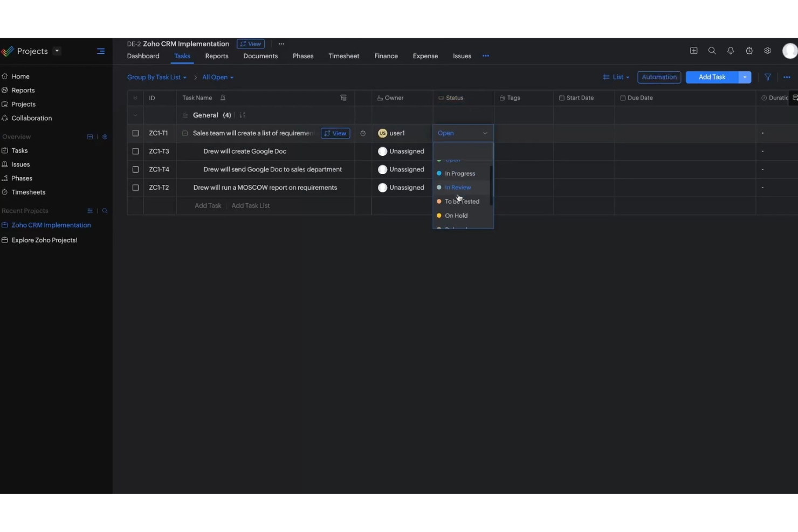Click the blue Add Task button
Viewport: 798px width, 532px height.
712,77
